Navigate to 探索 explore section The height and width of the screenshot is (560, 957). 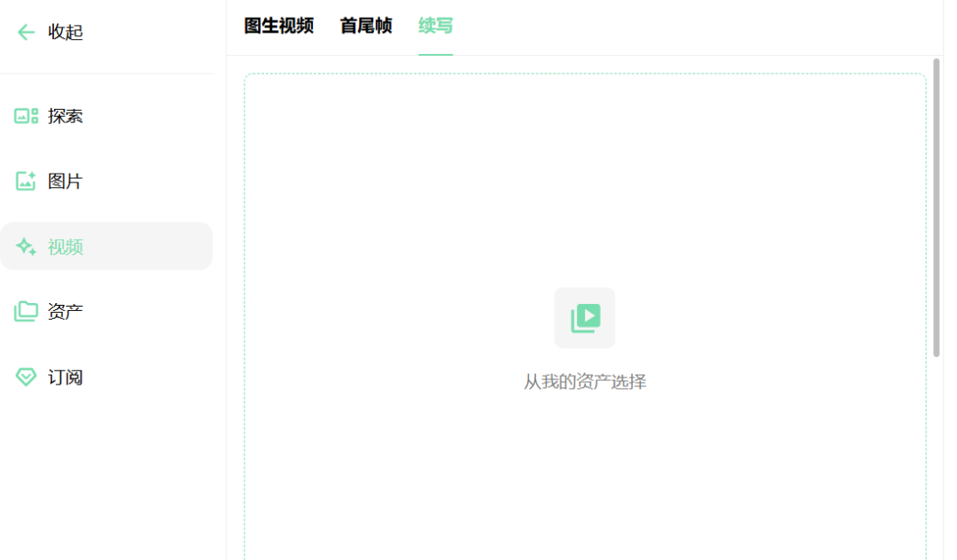coord(65,116)
